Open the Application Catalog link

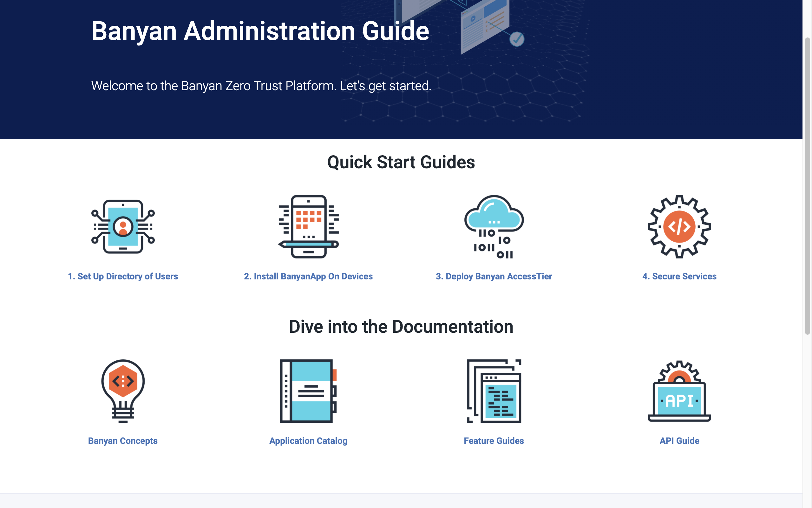[308, 441]
